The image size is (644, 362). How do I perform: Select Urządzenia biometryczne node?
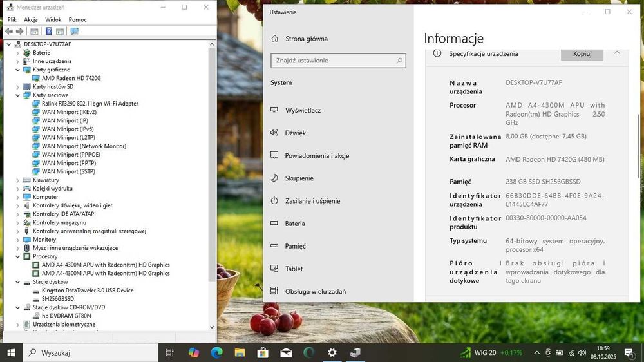(64, 324)
